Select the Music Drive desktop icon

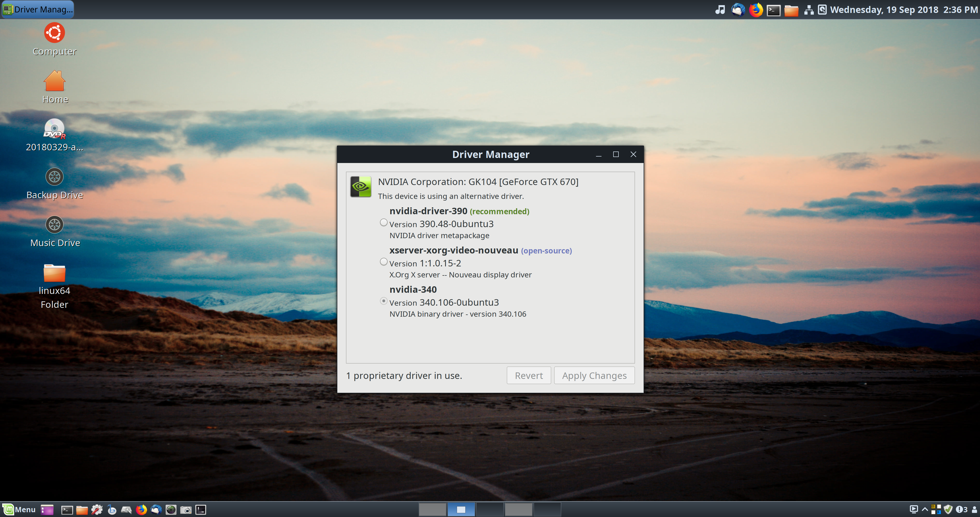point(54,232)
